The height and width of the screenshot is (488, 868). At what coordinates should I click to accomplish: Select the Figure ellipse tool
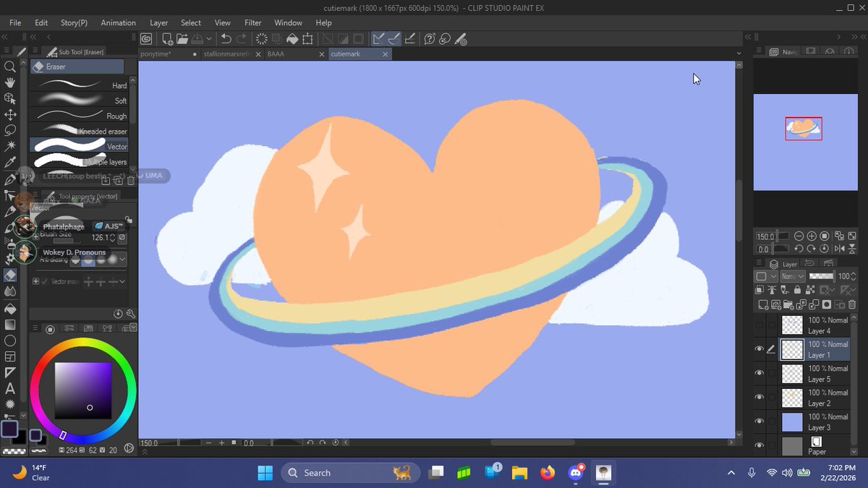10,341
